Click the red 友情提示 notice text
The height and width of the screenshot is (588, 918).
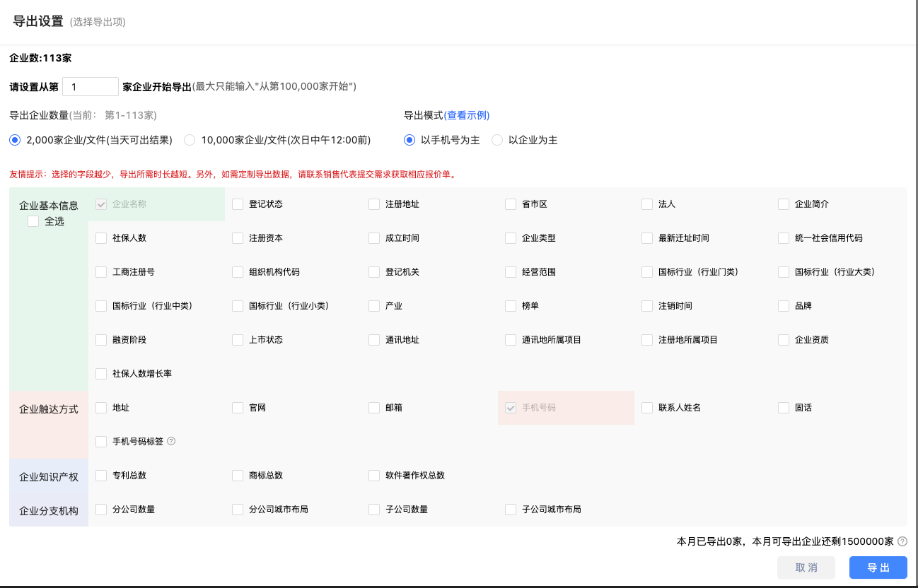click(233, 174)
